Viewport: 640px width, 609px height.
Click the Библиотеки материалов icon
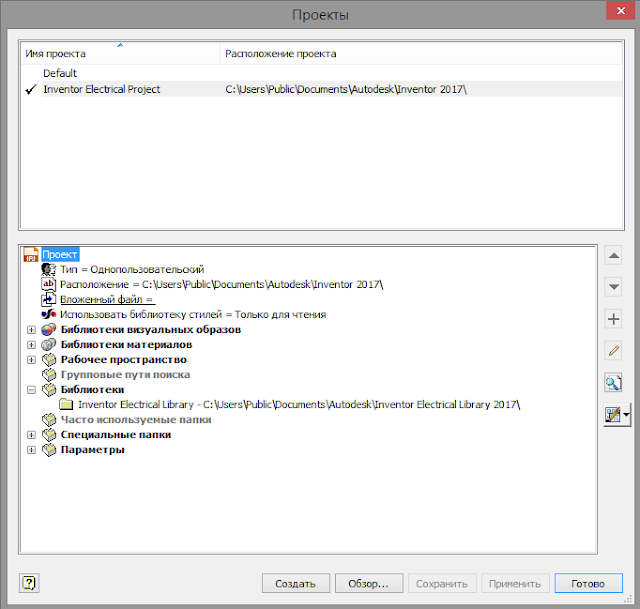click(49, 345)
